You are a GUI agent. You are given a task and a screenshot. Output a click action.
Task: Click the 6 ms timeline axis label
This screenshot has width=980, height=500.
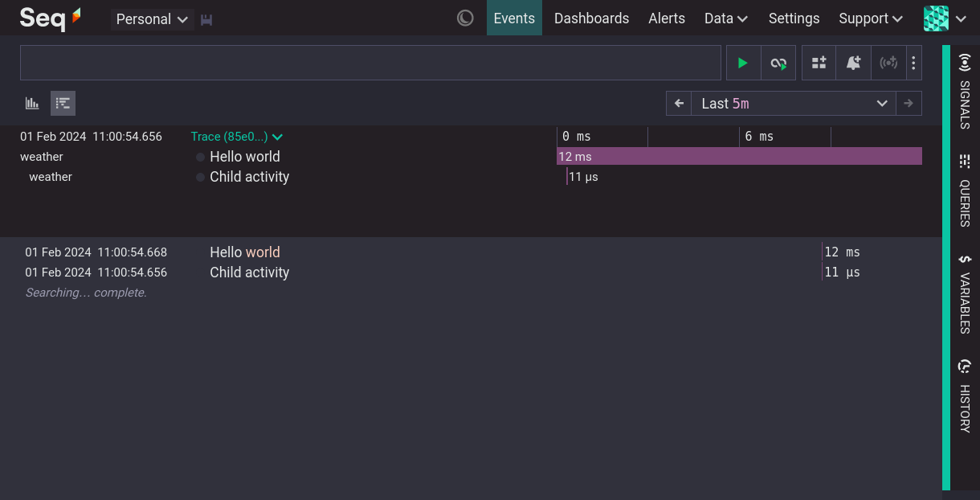pyautogui.click(x=759, y=137)
